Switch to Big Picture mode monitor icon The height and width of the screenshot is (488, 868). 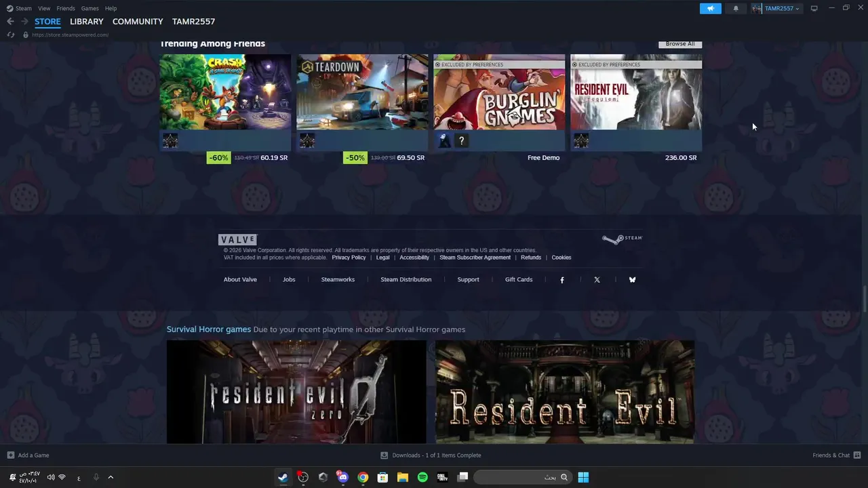tap(814, 8)
